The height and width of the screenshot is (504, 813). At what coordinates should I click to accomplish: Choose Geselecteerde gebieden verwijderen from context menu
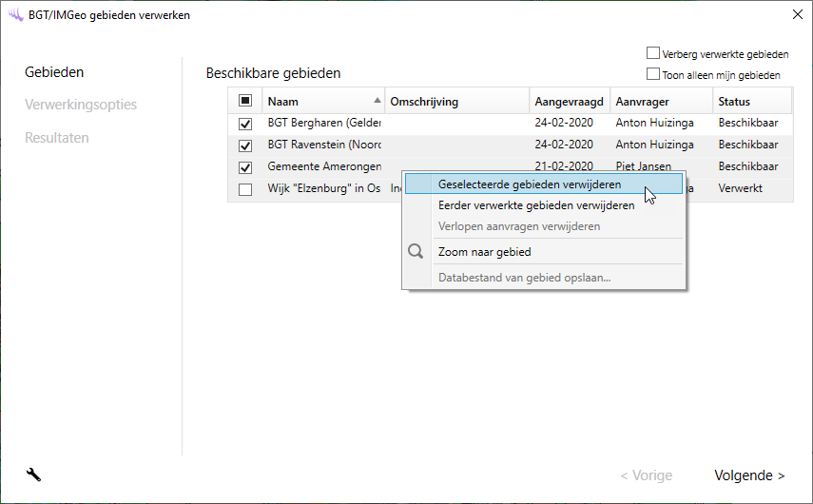[530, 184]
